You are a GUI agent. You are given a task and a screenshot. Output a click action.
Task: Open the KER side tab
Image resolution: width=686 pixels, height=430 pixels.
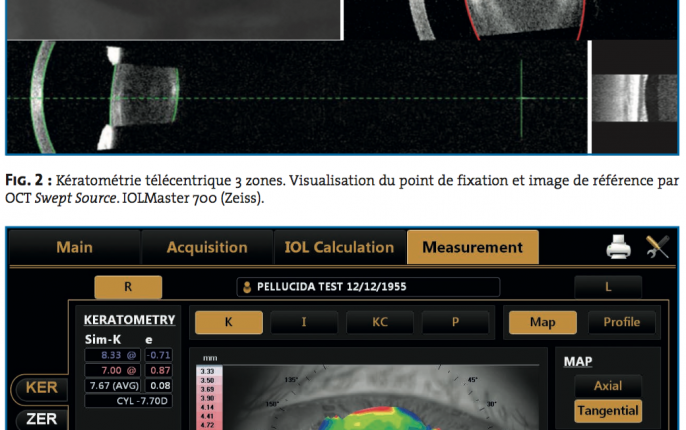pos(41,388)
